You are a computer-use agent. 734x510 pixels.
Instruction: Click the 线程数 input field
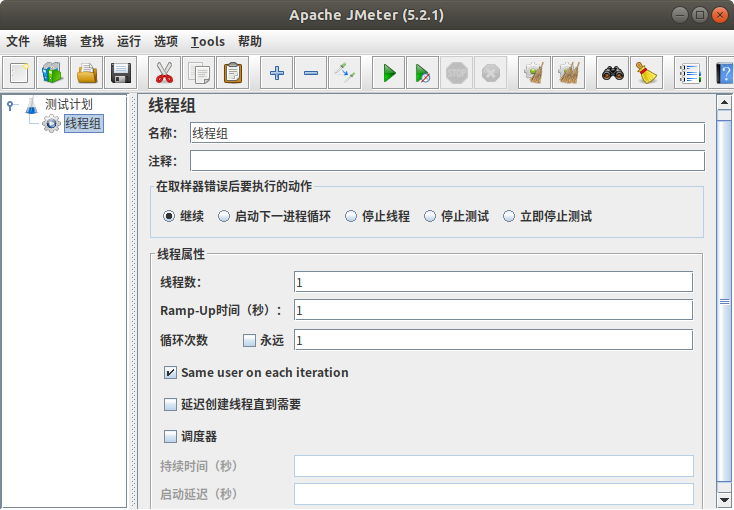[x=493, y=282]
